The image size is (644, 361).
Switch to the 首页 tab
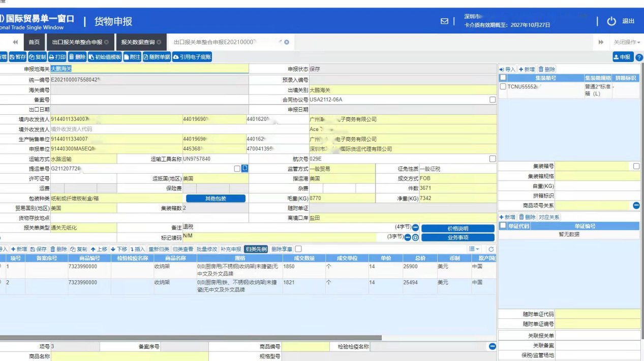[x=34, y=42]
